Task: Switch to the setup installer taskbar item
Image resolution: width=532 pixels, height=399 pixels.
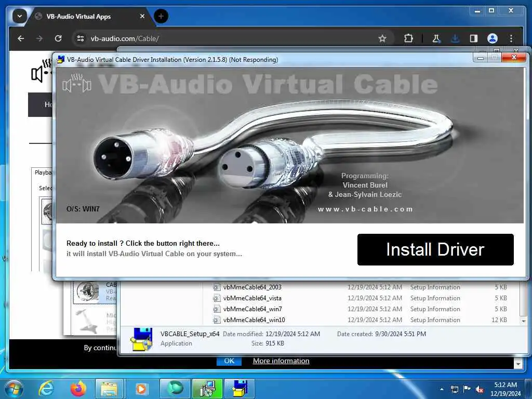Action: [207, 389]
